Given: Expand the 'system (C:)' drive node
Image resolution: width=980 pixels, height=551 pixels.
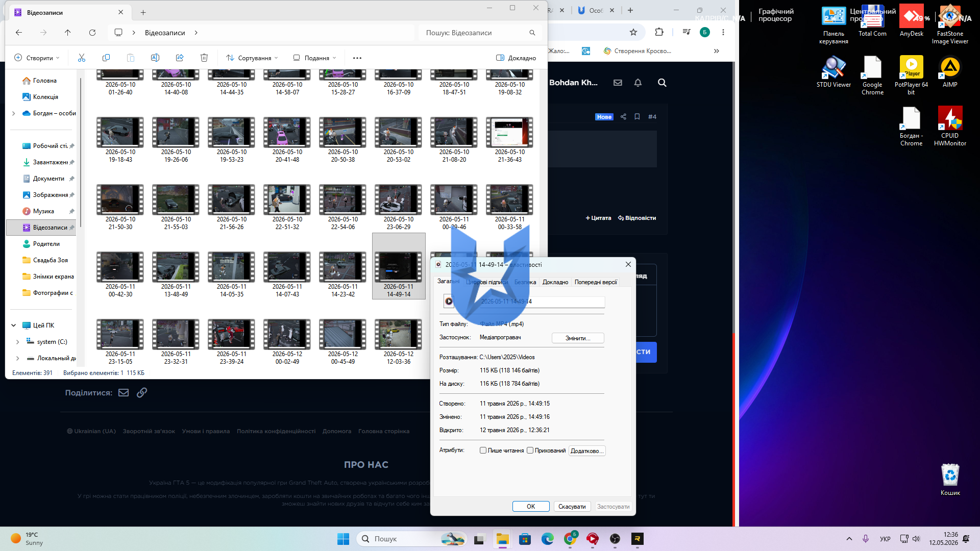Looking at the screenshot, I should click(x=17, y=342).
